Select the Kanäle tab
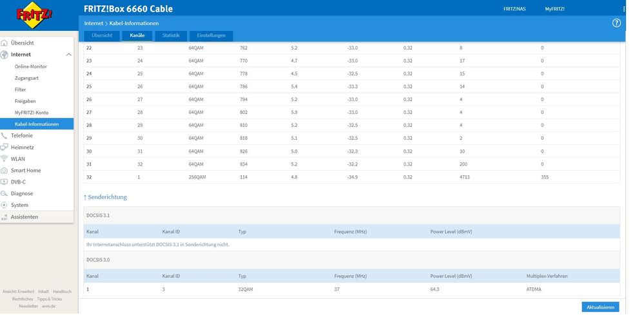The width and height of the screenshot is (644, 315). [x=137, y=35]
